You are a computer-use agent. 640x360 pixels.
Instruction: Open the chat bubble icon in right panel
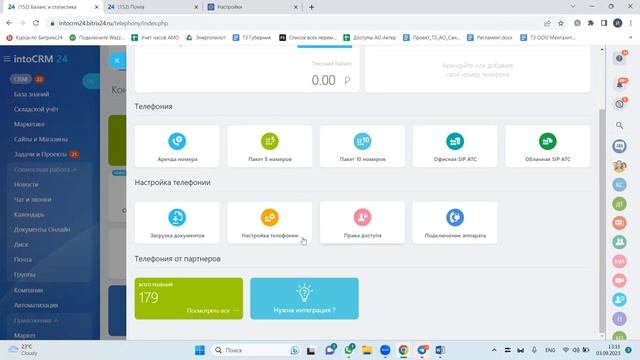point(620,146)
